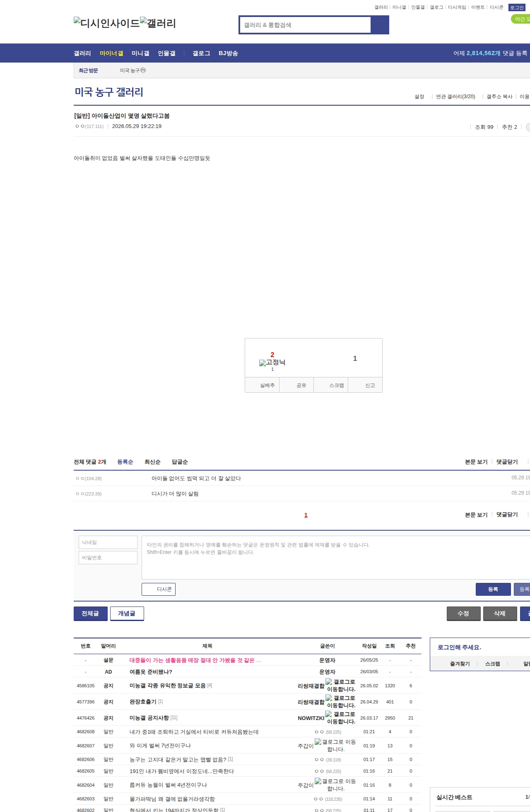Submit comment with dark blue 등록 button

[493, 589]
